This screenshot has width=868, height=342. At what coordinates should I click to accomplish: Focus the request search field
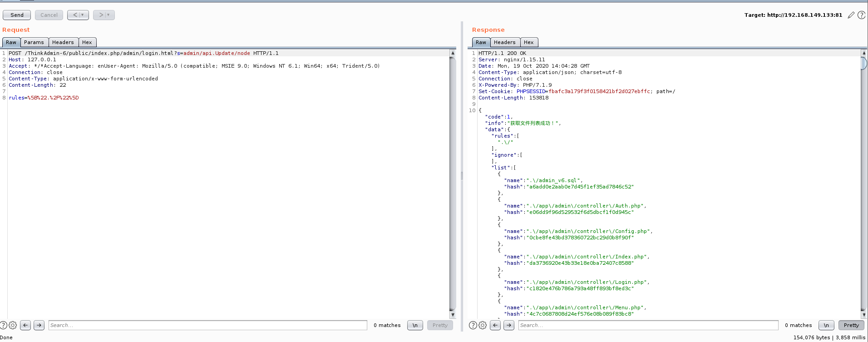208,325
